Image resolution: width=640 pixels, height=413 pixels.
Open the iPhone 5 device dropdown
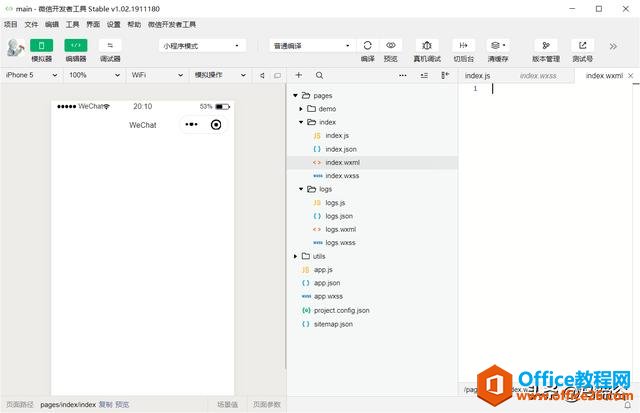pyautogui.click(x=31, y=75)
